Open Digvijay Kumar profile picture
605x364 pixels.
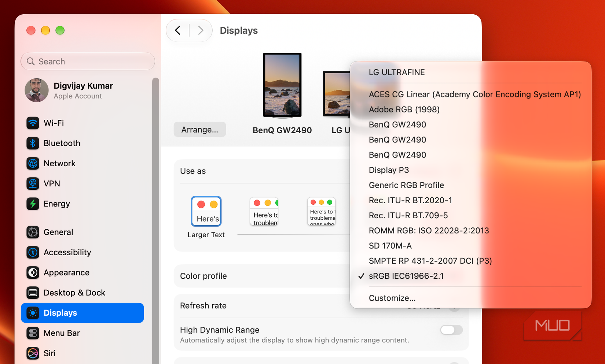click(x=36, y=90)
